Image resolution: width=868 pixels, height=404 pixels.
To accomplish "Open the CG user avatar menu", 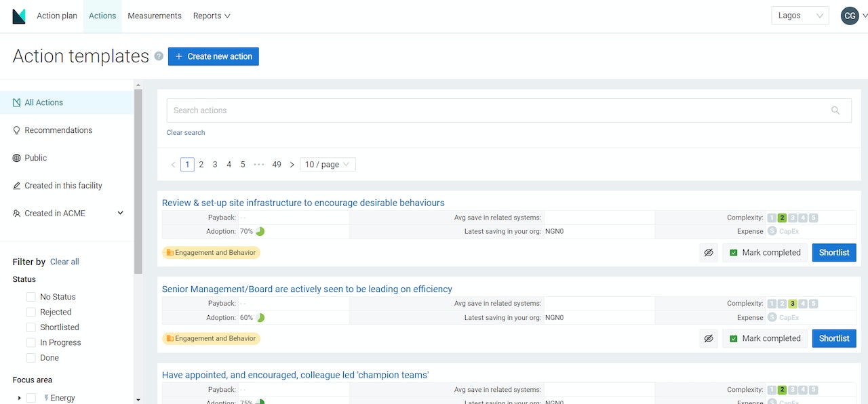I will tap(850, 16).
